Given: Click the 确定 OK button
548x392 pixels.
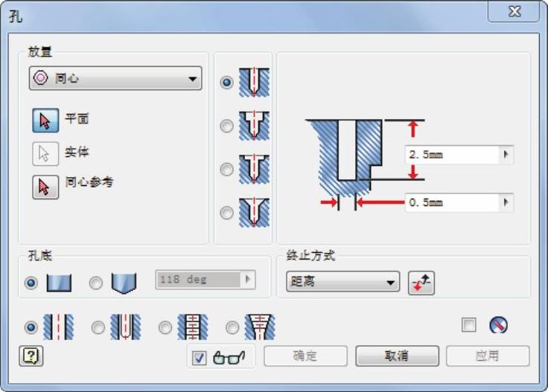Looking at the screenshot, I should pyautogui.click(x=305, y=356).
